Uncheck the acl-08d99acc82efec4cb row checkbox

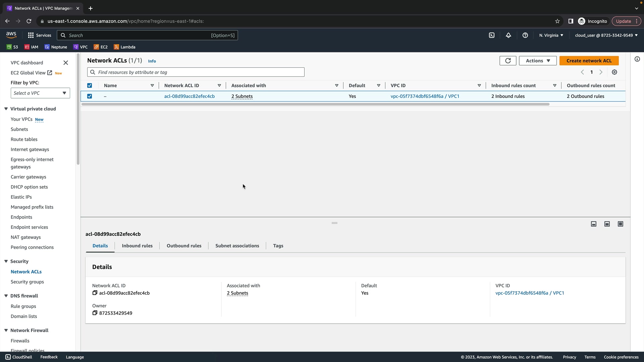[90, 96]
